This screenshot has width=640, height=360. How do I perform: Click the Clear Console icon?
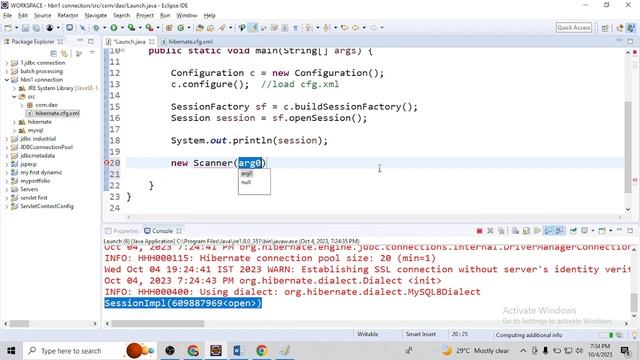(516, 231)
